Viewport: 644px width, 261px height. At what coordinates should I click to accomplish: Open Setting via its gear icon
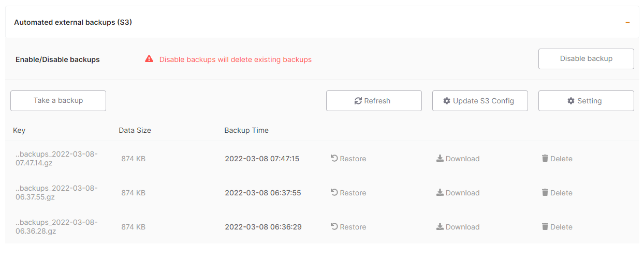(x=571, y=101)
